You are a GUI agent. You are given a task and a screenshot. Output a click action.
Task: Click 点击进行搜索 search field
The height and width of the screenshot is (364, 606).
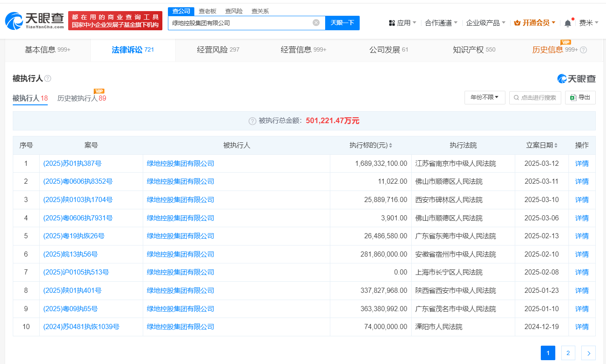pos(535,98)
